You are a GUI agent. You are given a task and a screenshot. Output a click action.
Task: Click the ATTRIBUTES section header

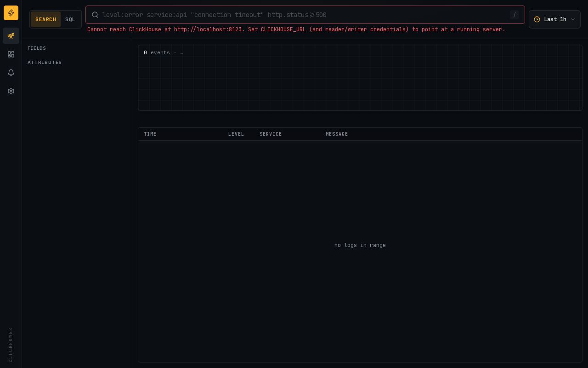45,63
